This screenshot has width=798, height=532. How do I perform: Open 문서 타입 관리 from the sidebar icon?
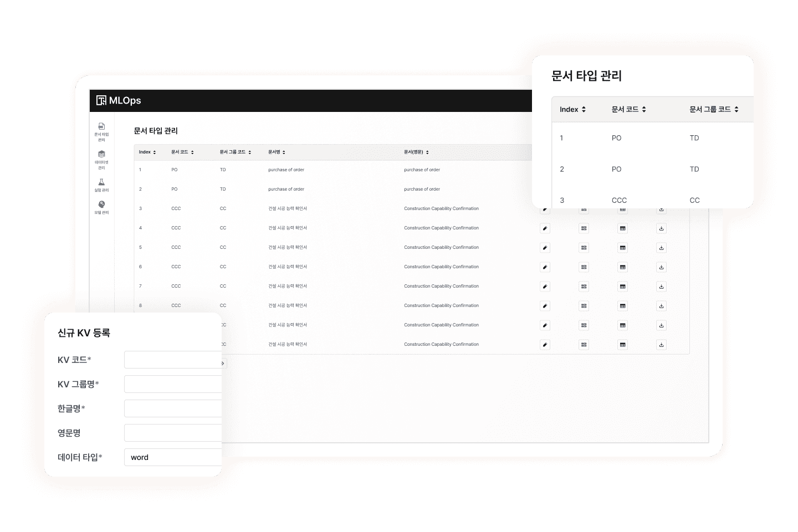[101, 132]
